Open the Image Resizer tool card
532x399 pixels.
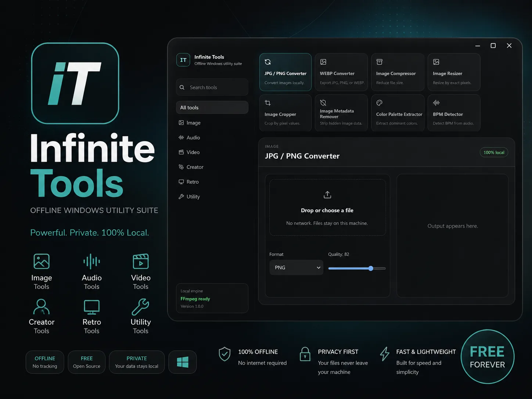coord(454,72)
